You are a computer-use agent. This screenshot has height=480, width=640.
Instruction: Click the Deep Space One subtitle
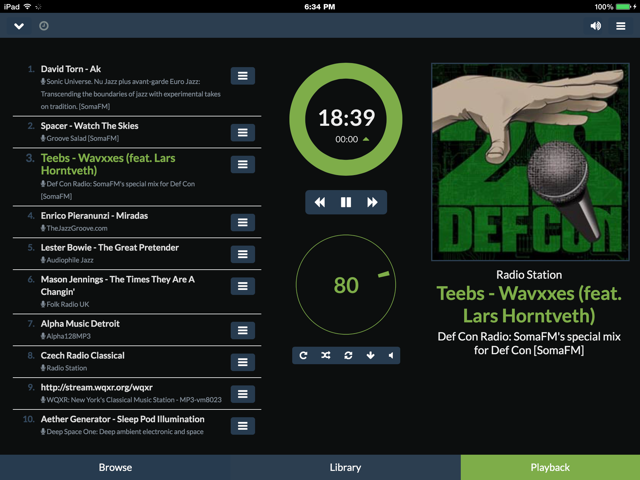tap(122, 431)
